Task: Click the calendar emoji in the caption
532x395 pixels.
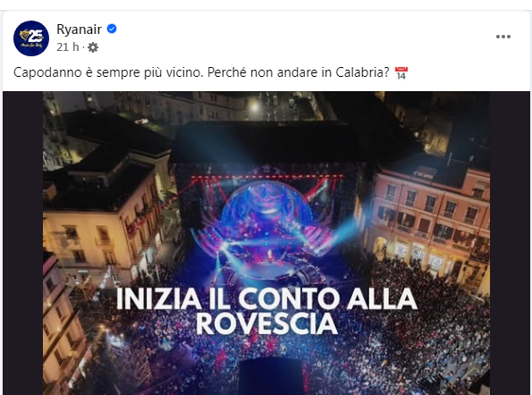Action: [401, 73]
